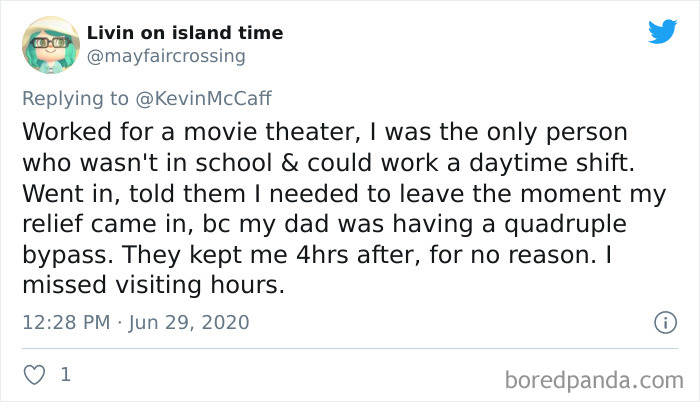This screenshot has height=402, width=700.
Task: Click the 12:28 PM timestamp
Action: pyautogui.click(x=61, y=323)
